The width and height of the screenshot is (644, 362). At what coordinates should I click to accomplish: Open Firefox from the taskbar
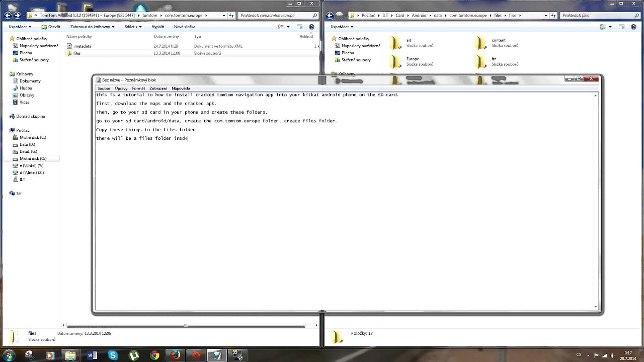tap(175, 355)
